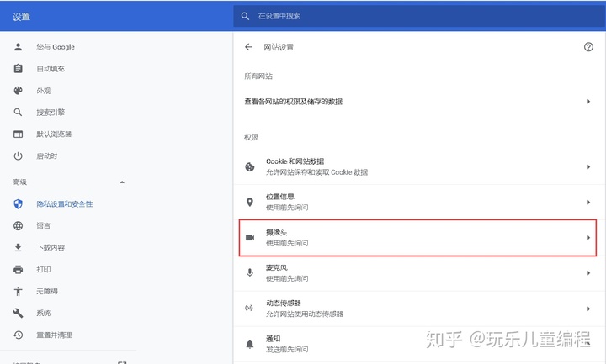Click the shield icon for 隐私设置和安全性
The width and height of the screenshot is (606, 364).
tap(19, 203)
